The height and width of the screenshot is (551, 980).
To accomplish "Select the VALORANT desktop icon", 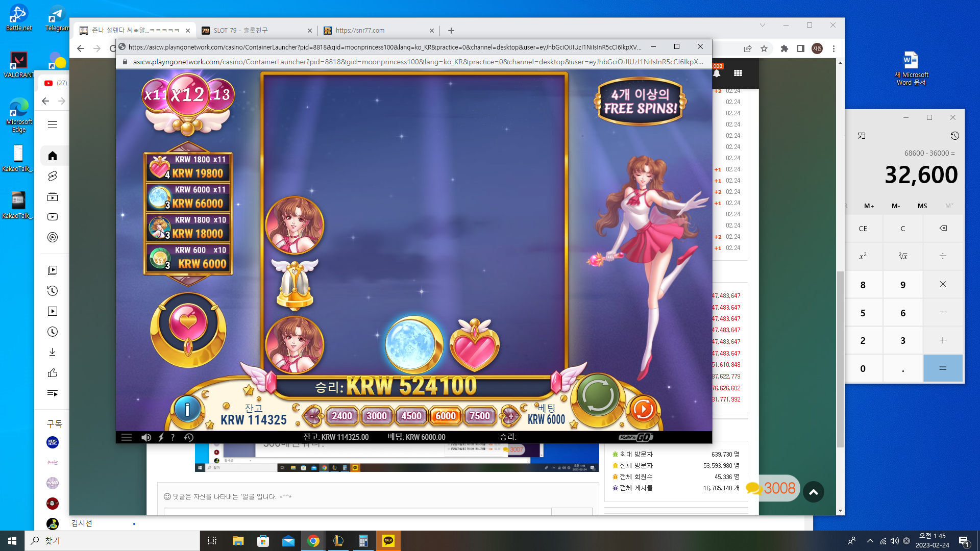I will [x=19, y=65].
